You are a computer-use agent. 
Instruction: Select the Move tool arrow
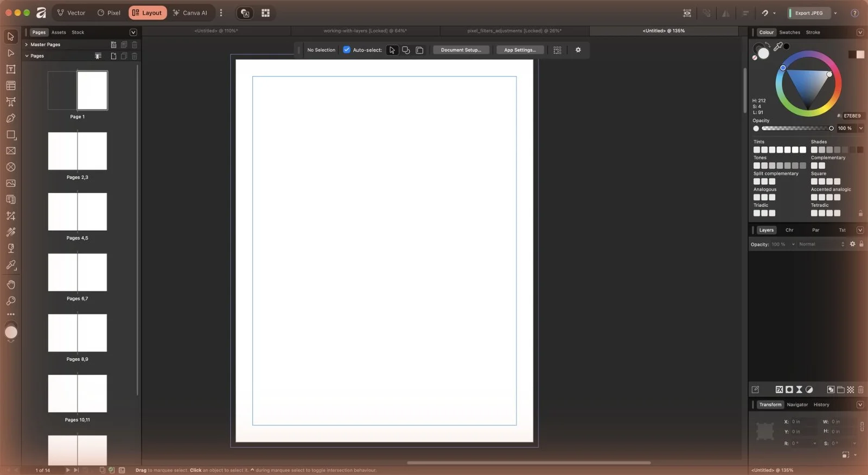click(11, 36)
